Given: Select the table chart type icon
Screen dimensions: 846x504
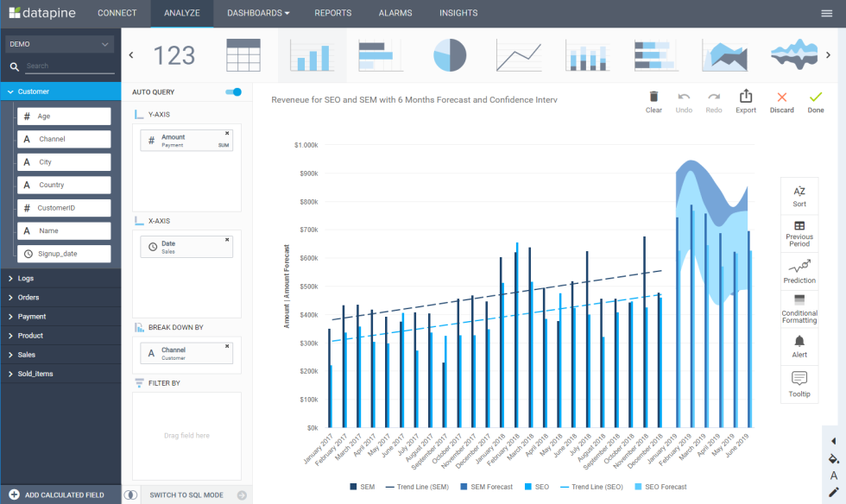Looking at the screenshot, I should point(243,55).
